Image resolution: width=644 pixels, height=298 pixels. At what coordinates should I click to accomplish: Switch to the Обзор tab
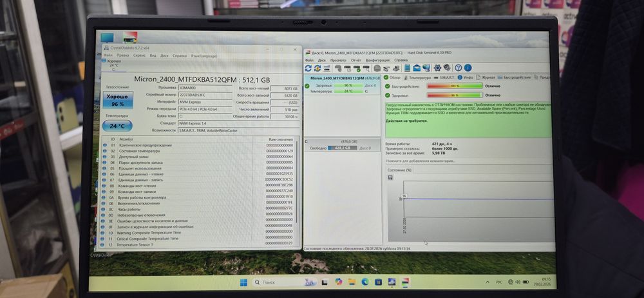coord(392,77)
